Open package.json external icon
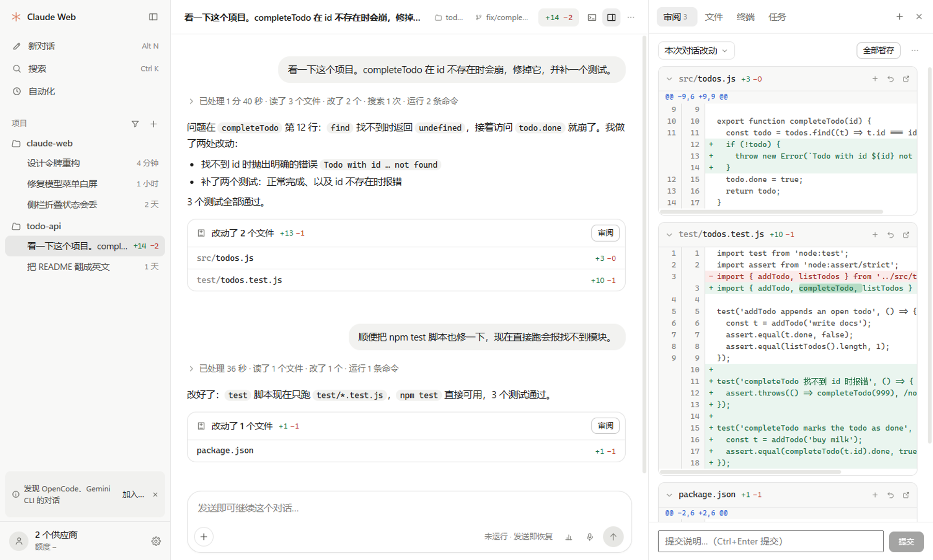 (x=906, y=495)
